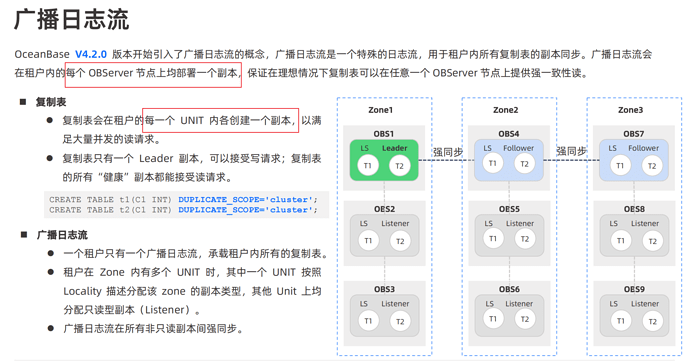
Task: Click the Zone3 label
Action: [x=631, y=110]
